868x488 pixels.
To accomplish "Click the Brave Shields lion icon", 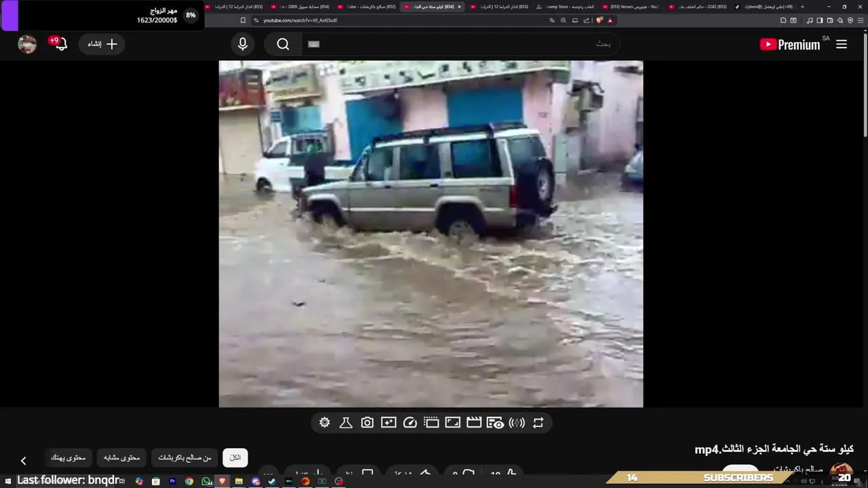I will (599, 20).
